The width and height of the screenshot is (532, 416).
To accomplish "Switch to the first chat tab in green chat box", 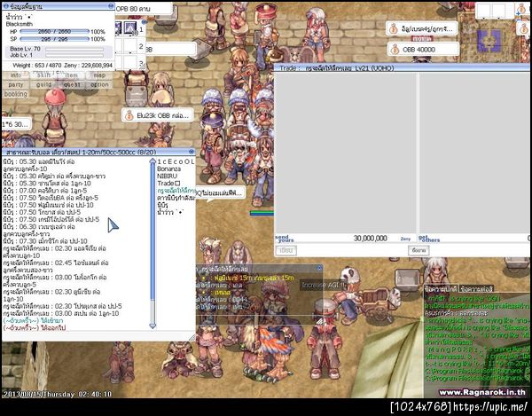I will 441,289.
